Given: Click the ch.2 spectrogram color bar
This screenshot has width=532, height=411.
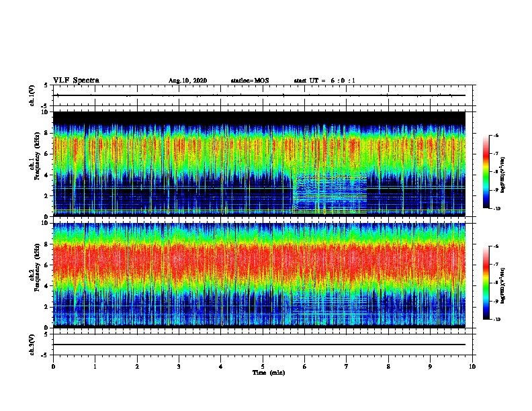Looking at the screenshot, I should click(486, 283).
